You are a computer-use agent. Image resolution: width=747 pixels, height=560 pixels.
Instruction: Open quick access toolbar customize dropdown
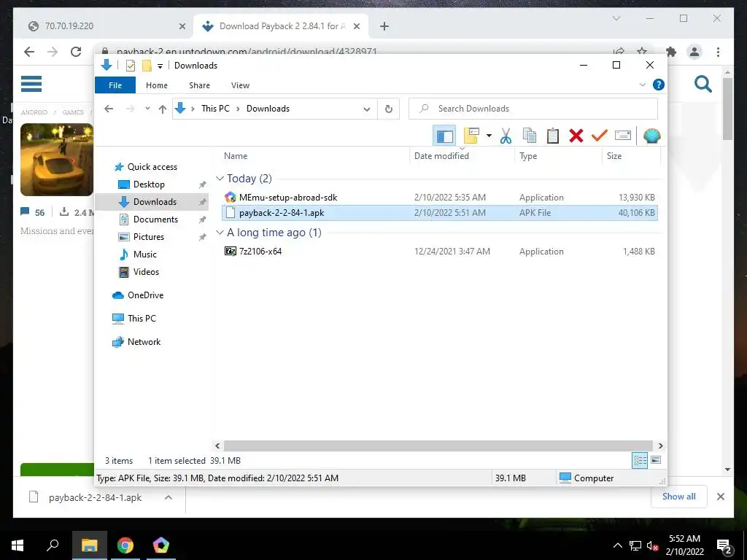[x=160, y=66]
